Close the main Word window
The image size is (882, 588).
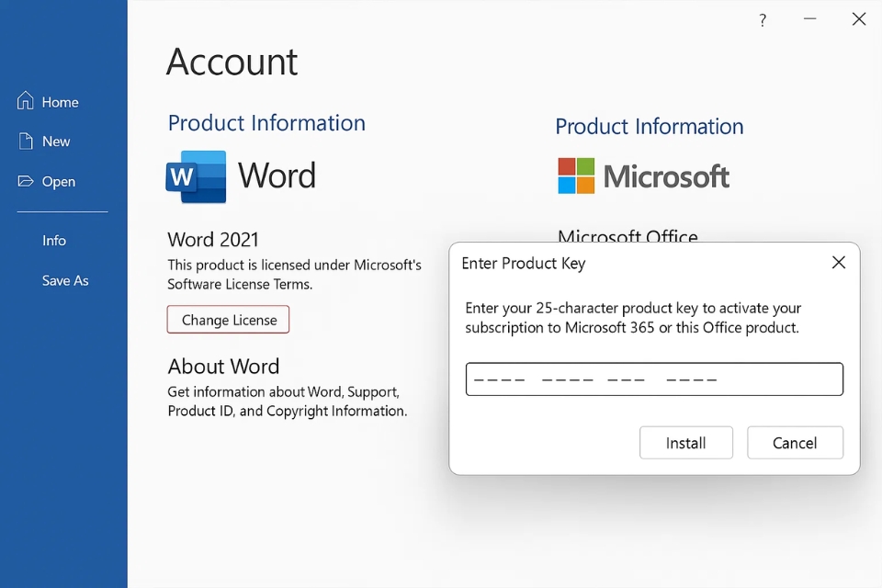[859, 19]
